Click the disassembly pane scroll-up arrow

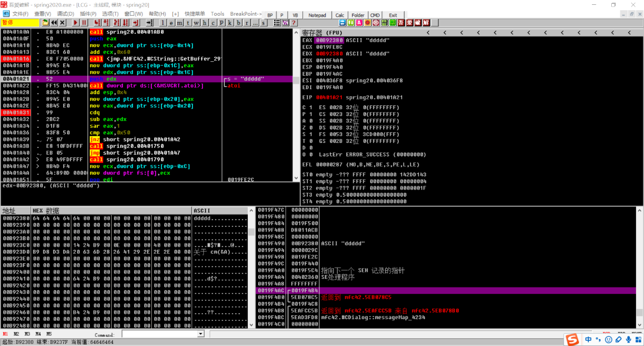click(296, 33)
